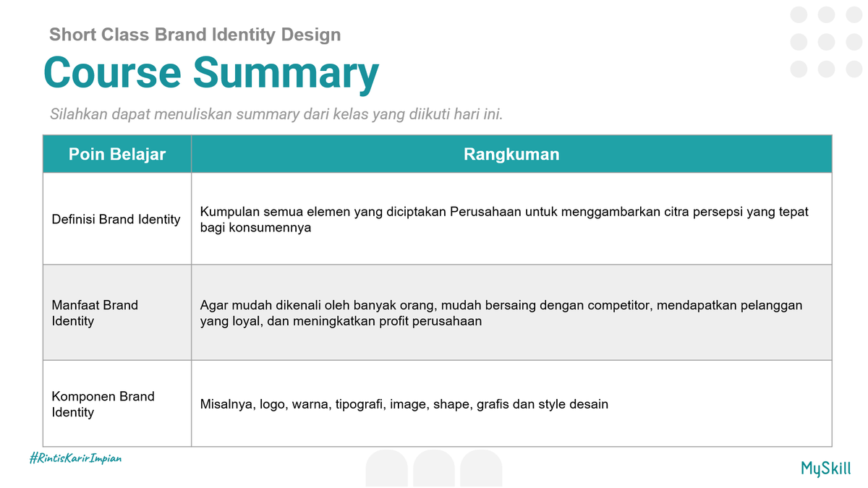868x488 pixels.
Task: Select the 'Short Class Brand Identity Design' subtitle
Action: [x=195, y=34]
